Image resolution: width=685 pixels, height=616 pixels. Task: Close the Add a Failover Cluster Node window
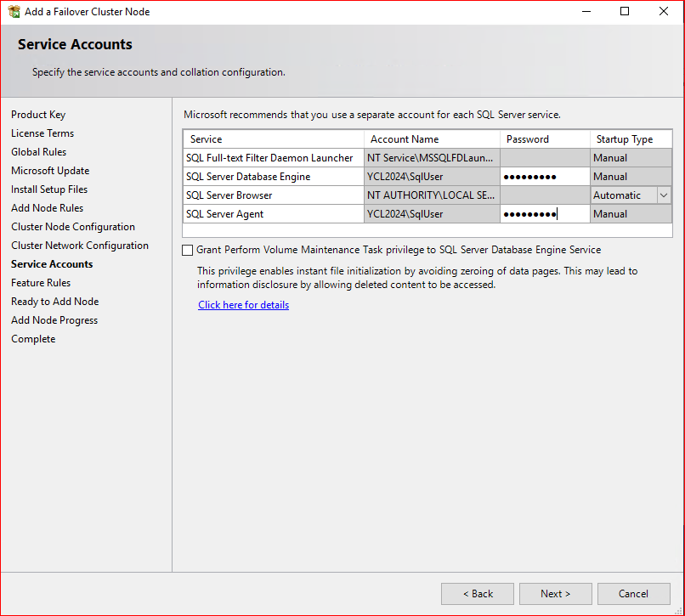pos(664,12)
